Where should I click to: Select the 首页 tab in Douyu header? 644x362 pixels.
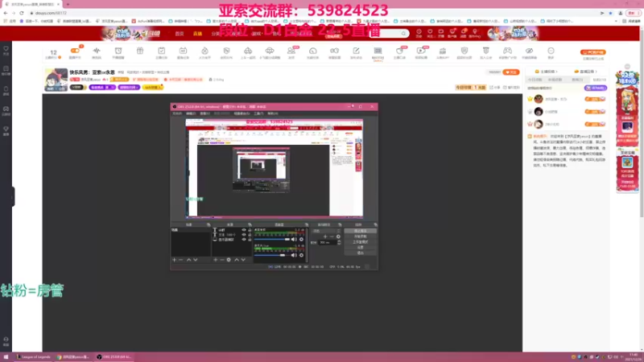(x=180, y=34)
